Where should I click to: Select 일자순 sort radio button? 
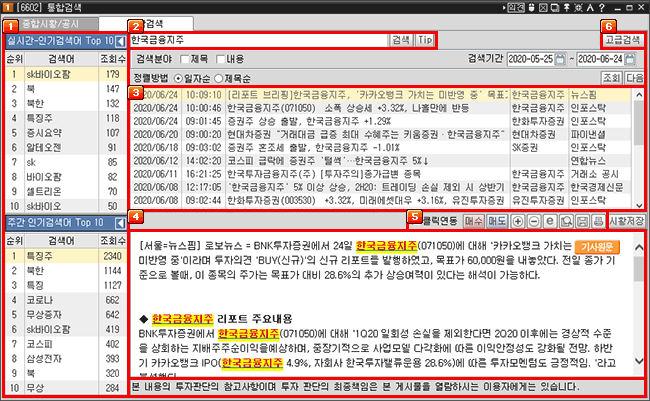tap(178, 78)
